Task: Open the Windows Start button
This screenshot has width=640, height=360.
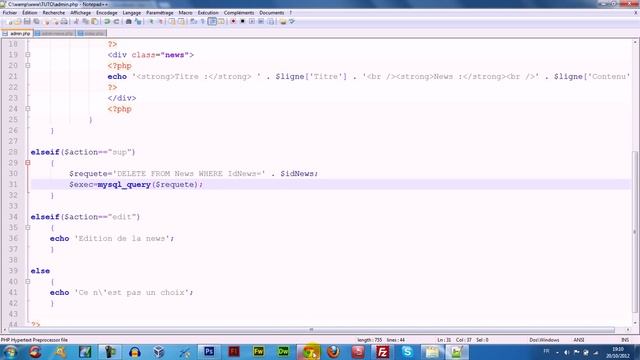Action: 10,352
